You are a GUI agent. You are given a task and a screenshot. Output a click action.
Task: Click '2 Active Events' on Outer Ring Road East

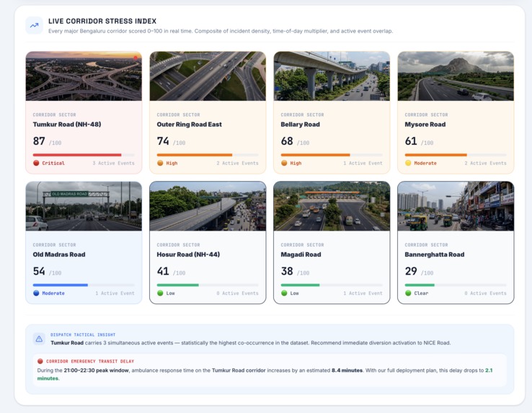click(237, 163)
